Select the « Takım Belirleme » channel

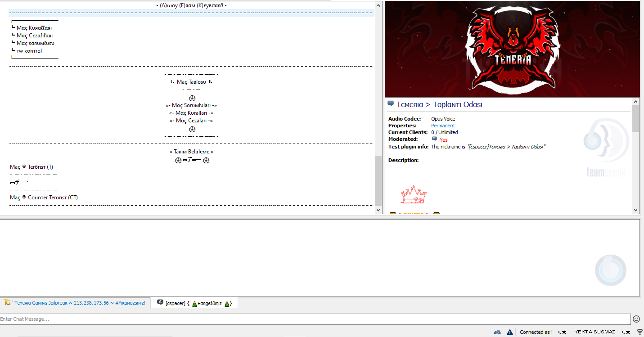(191, 152)
